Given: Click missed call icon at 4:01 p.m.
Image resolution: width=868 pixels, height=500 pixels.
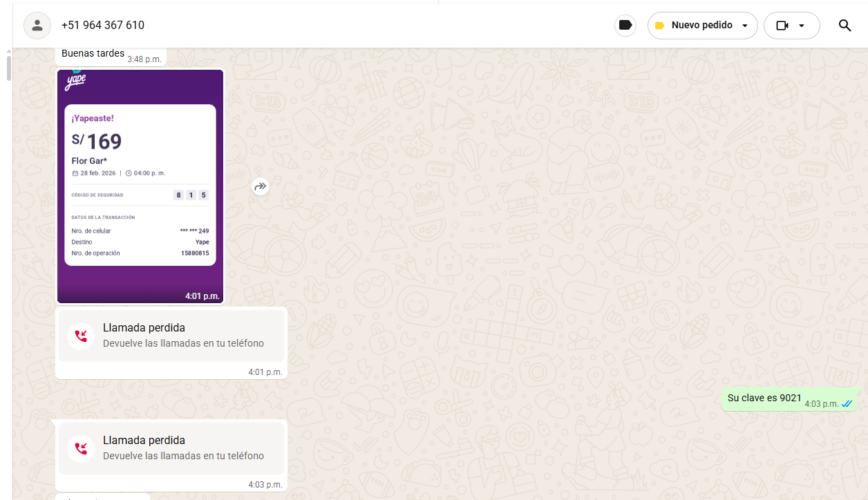Looking at the screenshot, I should (x=81, y=336).
